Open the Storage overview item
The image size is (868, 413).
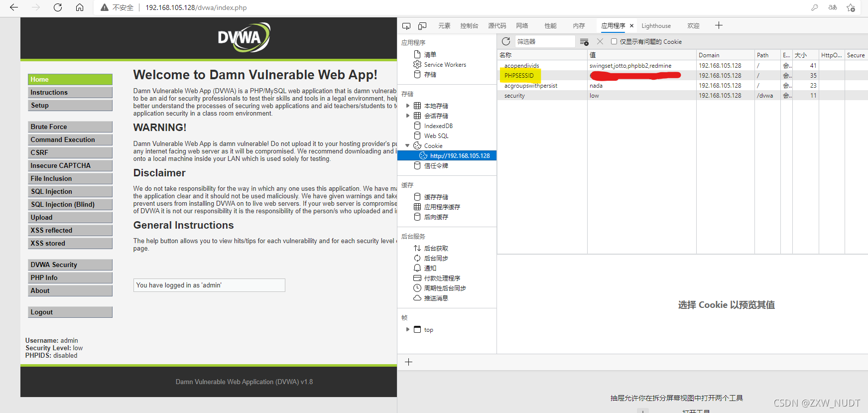tap(425, 74)
